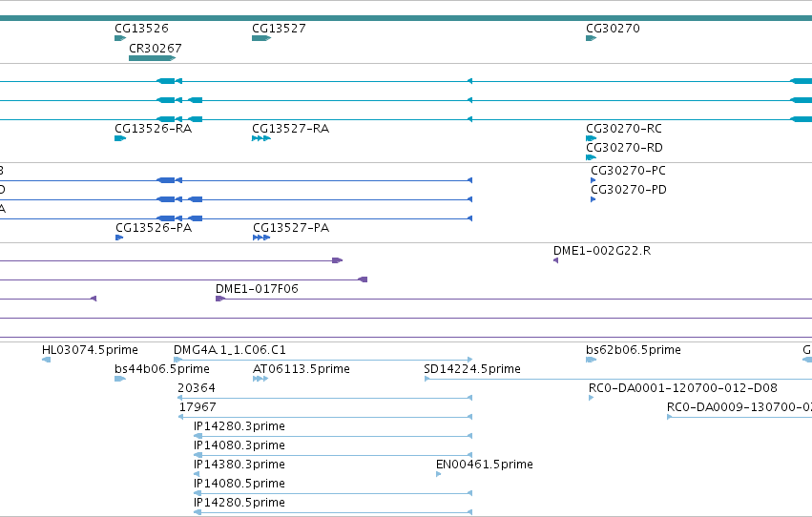Select the CG13527 gene arrow glyph
Viewport: 812px width, 517px height.
click(261, 38)
